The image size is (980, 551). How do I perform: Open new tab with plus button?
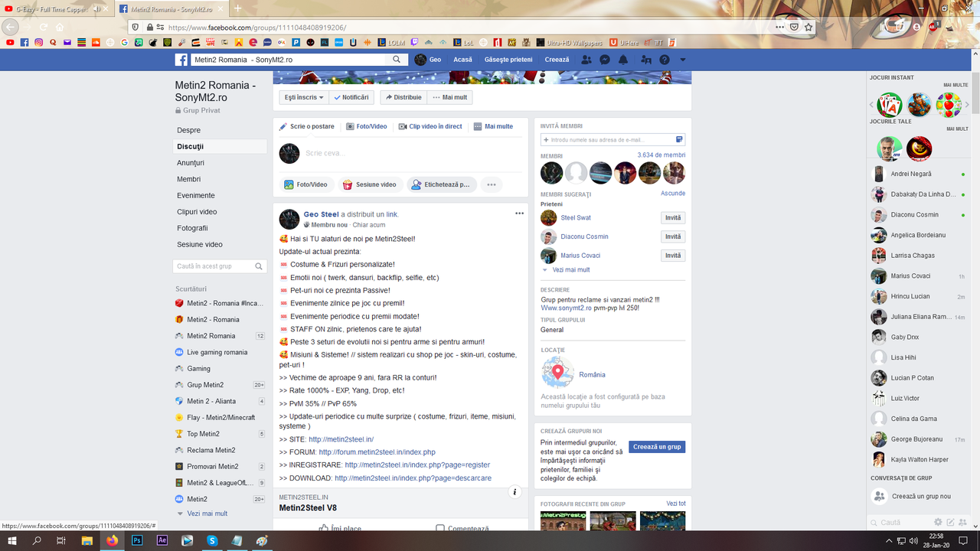click(238, 8)
